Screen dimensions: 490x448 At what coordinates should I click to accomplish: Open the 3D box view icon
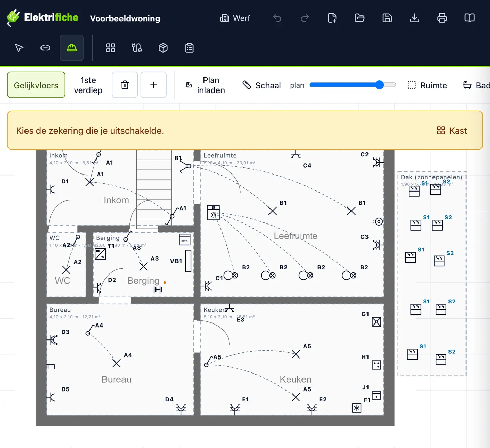coord(163,48)
